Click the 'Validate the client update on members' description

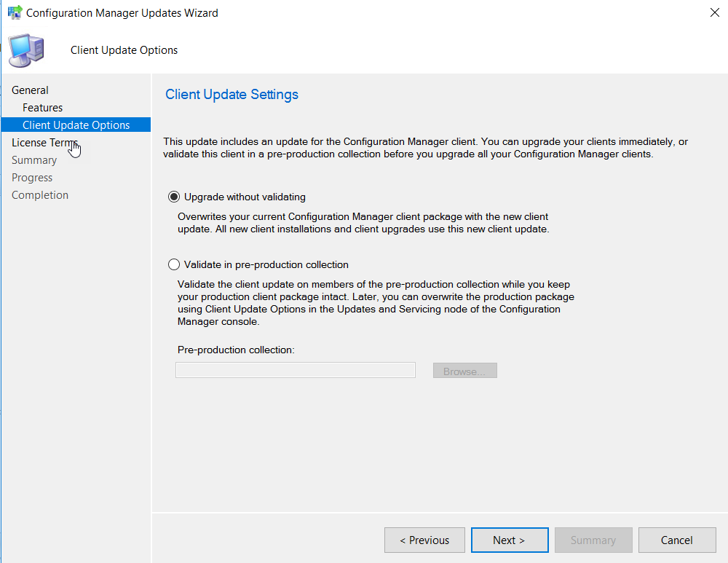376,303
